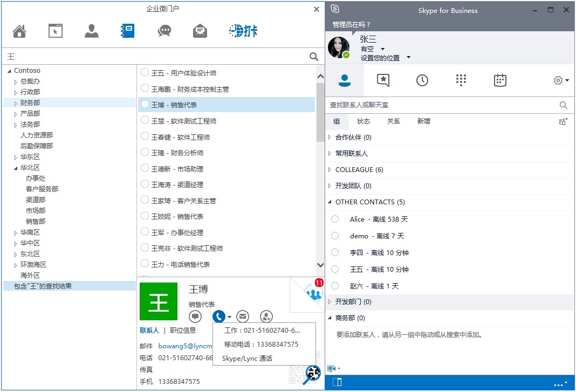The height and width of the screenshot is (392, 576).
Task: Select the presence circle of 李四
Action: tap(335, 252)
